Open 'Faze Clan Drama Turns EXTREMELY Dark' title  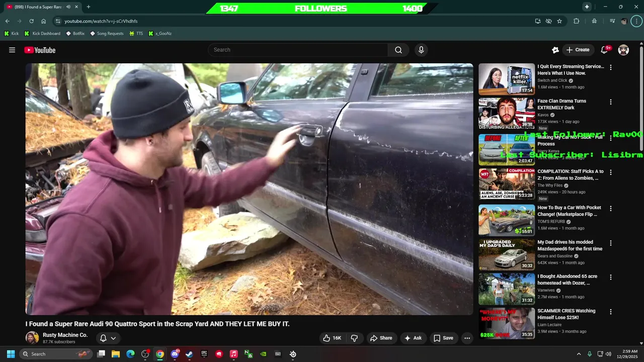click(562, 104)
